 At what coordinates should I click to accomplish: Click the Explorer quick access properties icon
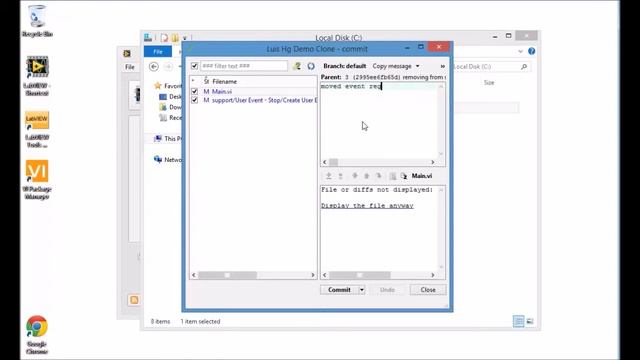pyautogui.click(x=164, y=38)
